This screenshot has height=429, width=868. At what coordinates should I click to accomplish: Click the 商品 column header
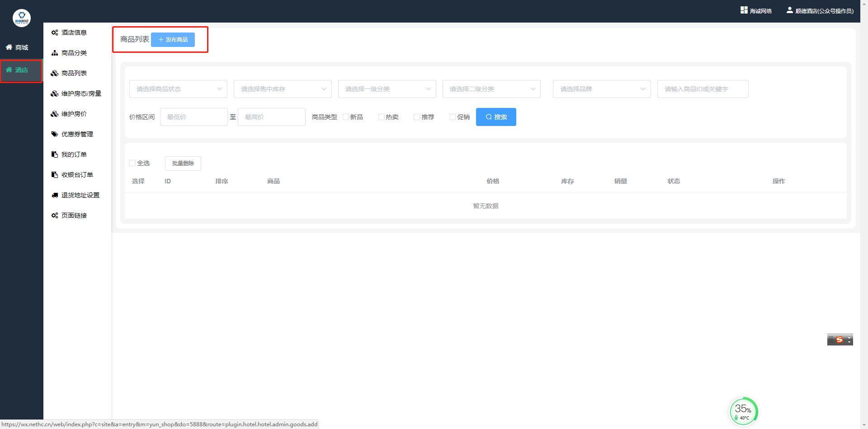tap(274, 181)
